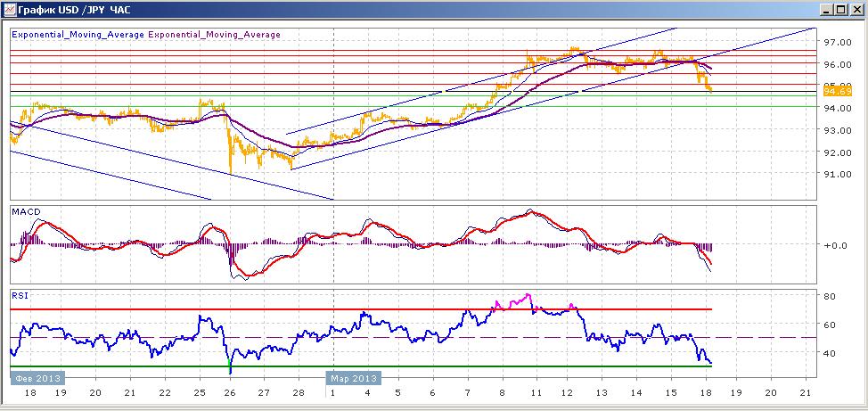Viewport: 868px width, 411px height.
Task: Click date label 6 on time axis
Action: tap(432, 392)
